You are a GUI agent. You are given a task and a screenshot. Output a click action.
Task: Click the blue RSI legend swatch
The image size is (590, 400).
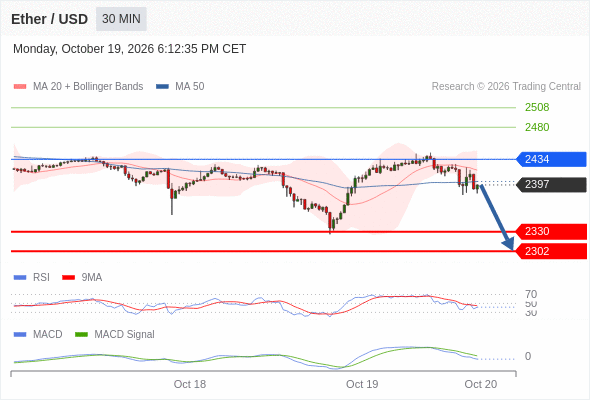click(20, 278)
